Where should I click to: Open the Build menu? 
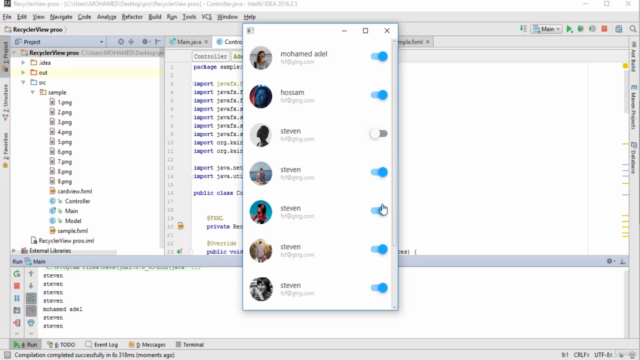[x=155, y=17]
